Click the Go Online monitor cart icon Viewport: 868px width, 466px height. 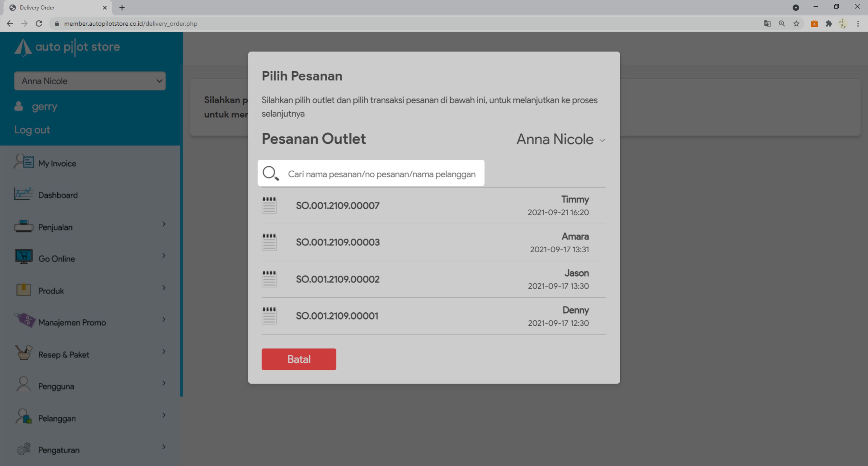24,257
